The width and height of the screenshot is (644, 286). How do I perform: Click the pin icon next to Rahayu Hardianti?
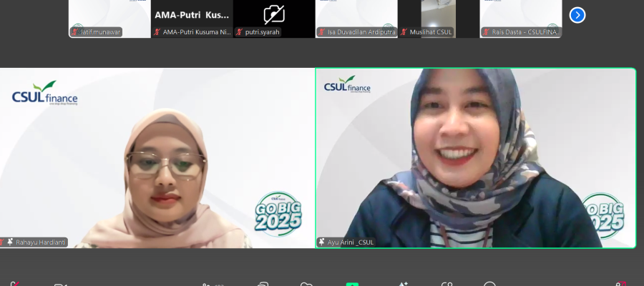[x=10, y=242]
